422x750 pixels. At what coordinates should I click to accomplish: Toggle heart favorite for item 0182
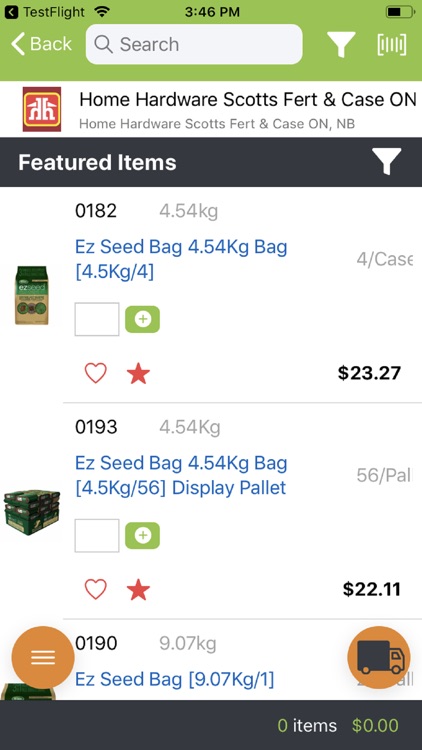pos(96,373)
